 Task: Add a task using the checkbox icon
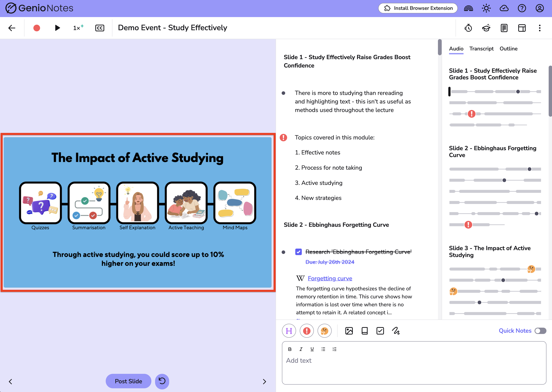coord(380,331)
